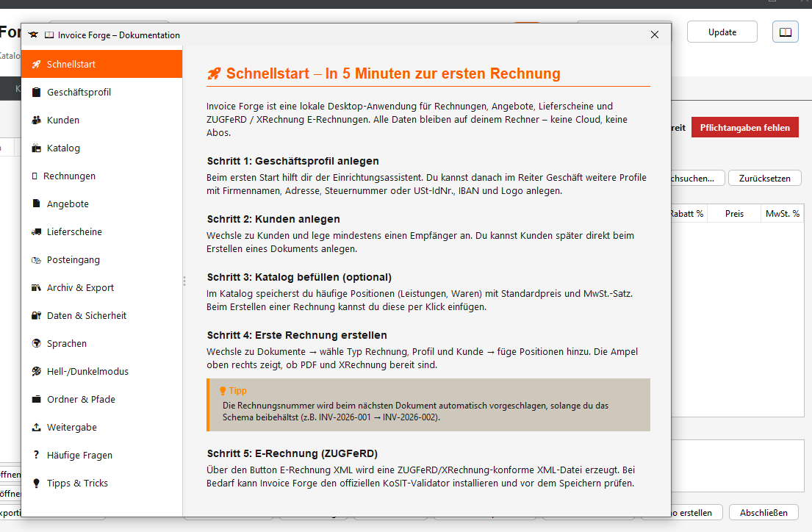Select Lieferscheine in the sidebar
Image resolution: width=812 pixels, height=532 pixels.
pyautogui.click(x=102, y=232)
